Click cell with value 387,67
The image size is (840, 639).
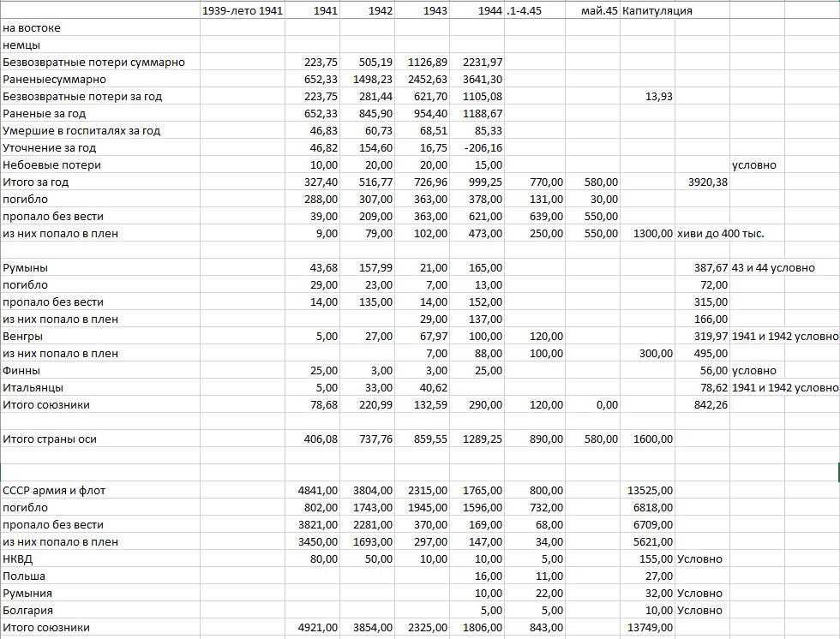click(x=702, y=267)
